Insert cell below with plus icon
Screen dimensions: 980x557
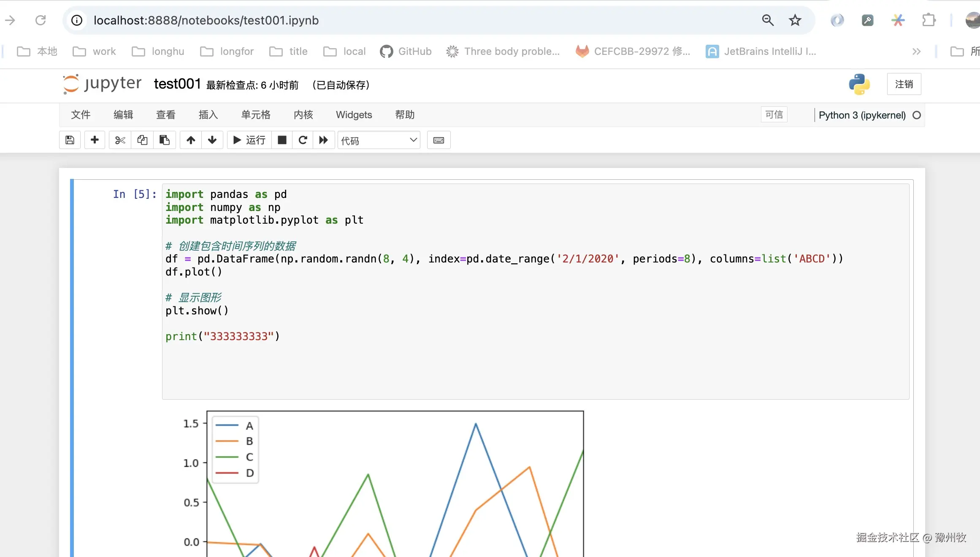pyautogui.click(x=95, y=140)
